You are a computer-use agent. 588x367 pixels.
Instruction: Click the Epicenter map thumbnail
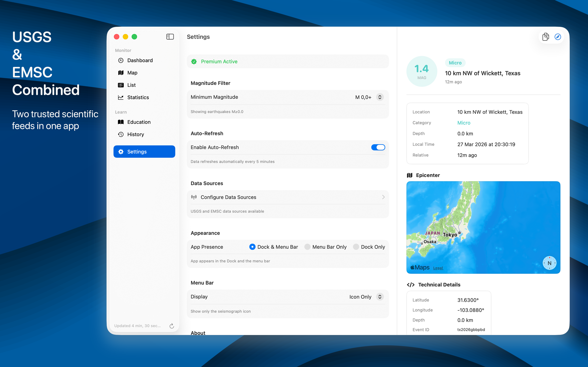click(483, 227)
